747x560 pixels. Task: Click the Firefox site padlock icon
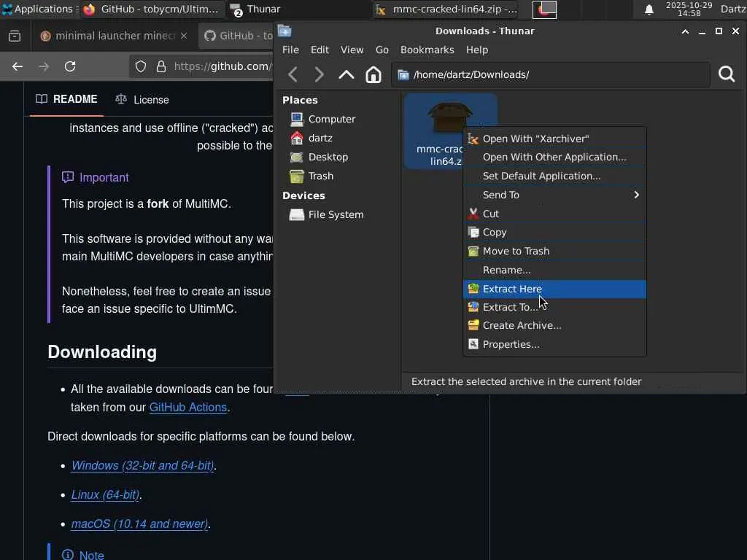pos(161,66)
